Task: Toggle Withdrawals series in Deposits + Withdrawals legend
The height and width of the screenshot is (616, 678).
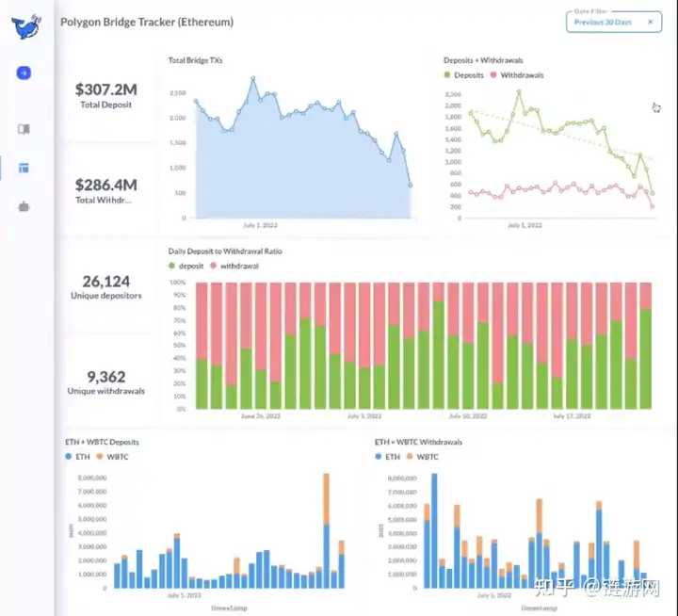Action: (x=521, y=75)
